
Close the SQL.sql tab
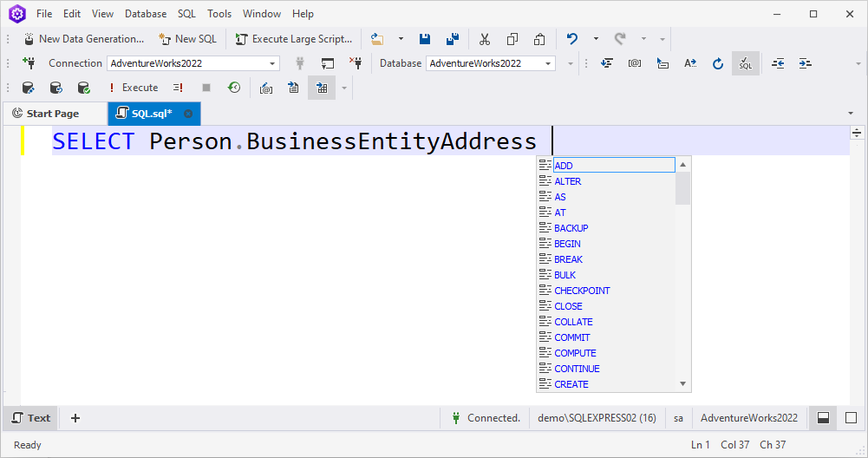coord(188,114)
